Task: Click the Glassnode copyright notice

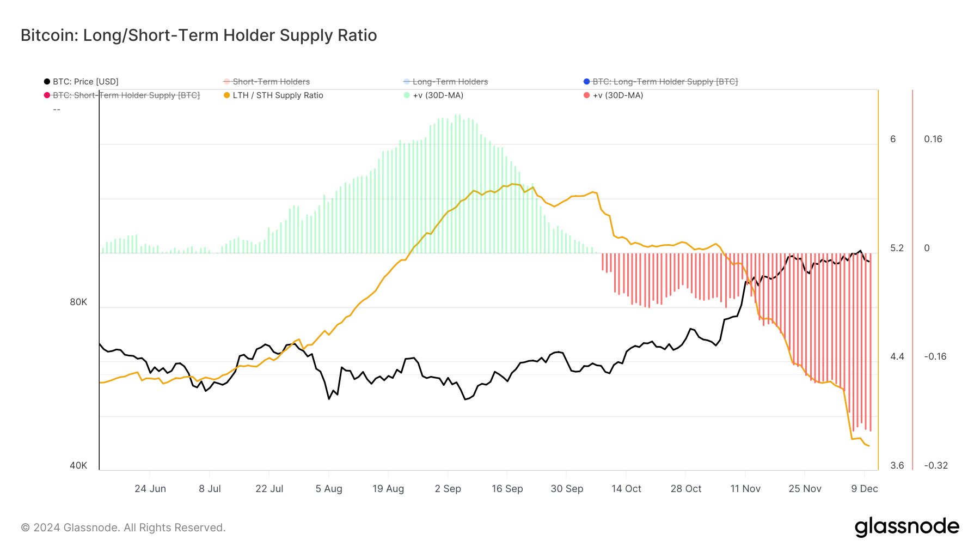Action: point(123,527)
